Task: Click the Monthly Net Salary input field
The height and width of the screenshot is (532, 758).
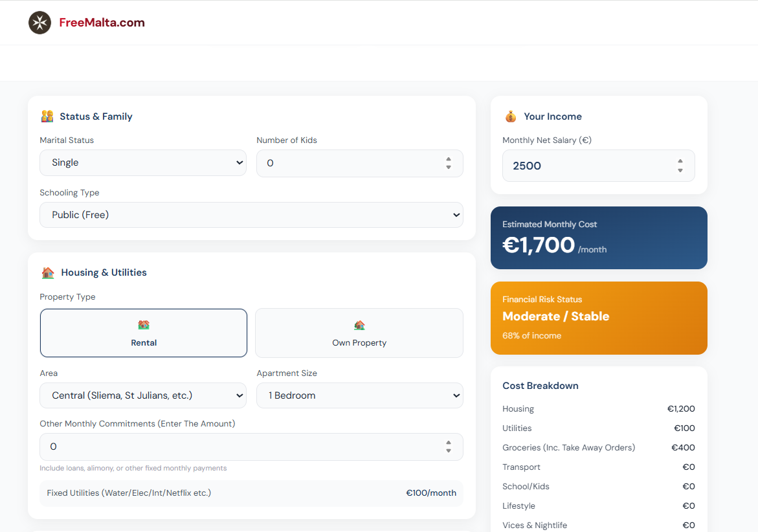Action: 586,166
